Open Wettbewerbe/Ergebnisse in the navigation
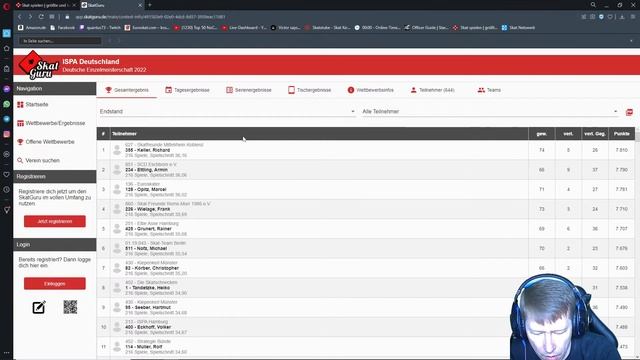The width and height of the screenshot is (640, 360). (51, 123)
